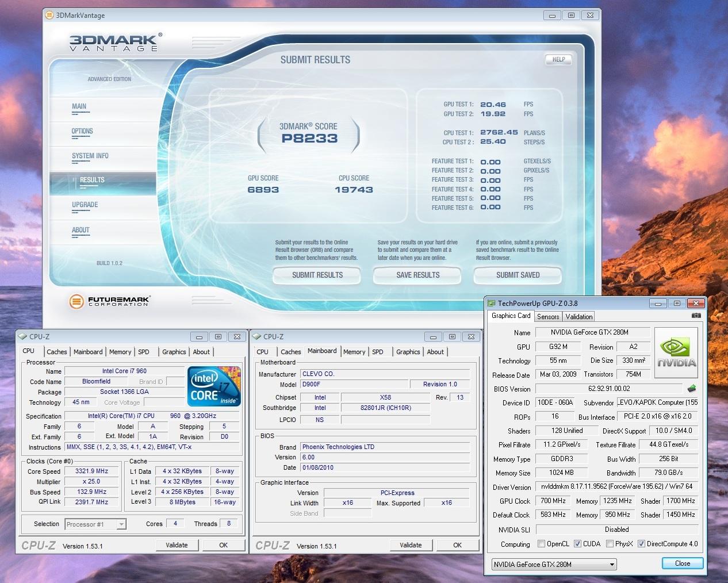Click the BIOS save chip icon in GPU-Z

click(x=692, y=389)
